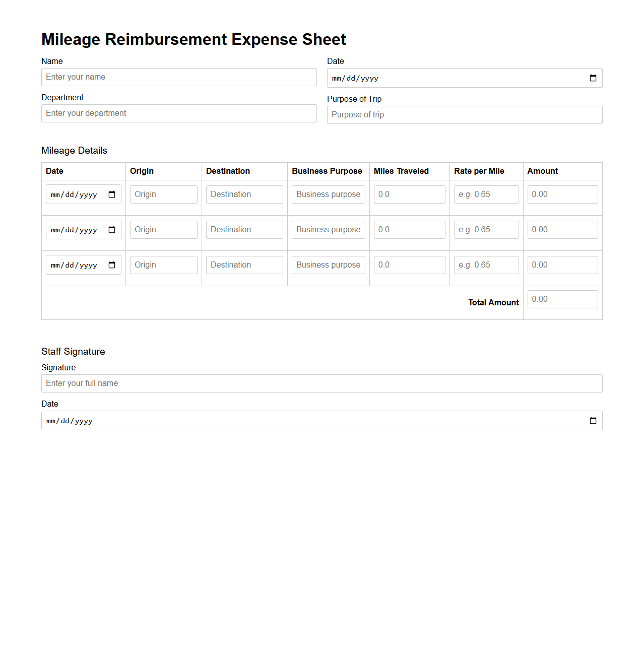Viewport: 644px width, 655px height.
Task: Click the Rate per Mile field in the second row
Action: click(486, 229)
